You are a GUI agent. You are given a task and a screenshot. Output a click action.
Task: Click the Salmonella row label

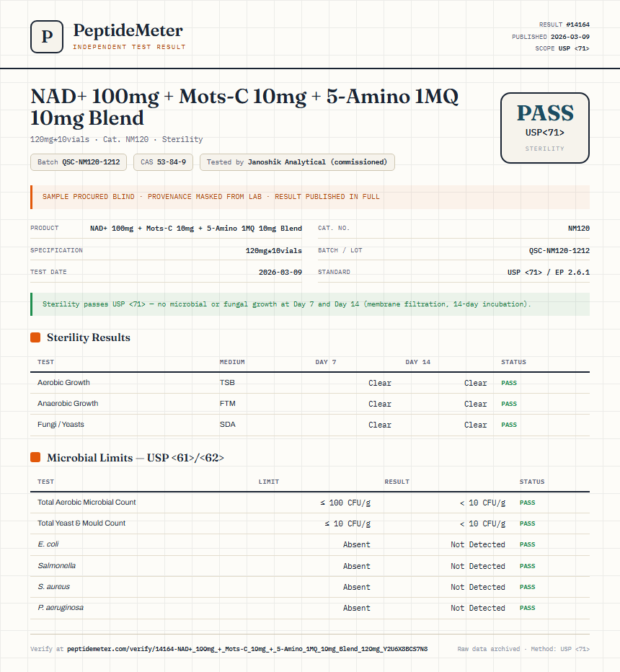[56, 566]
